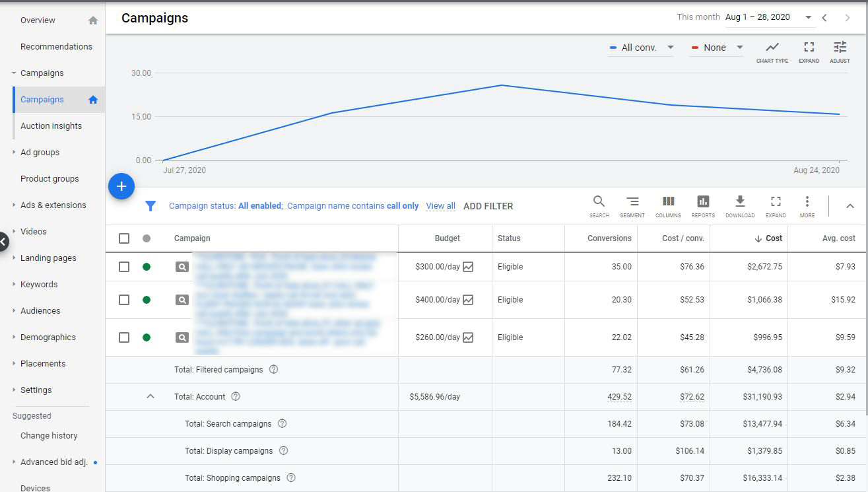Open help icon for Total: Filtered campaigns
The width and height of the screenshot is (868, 492).
[x=273, y=370]
